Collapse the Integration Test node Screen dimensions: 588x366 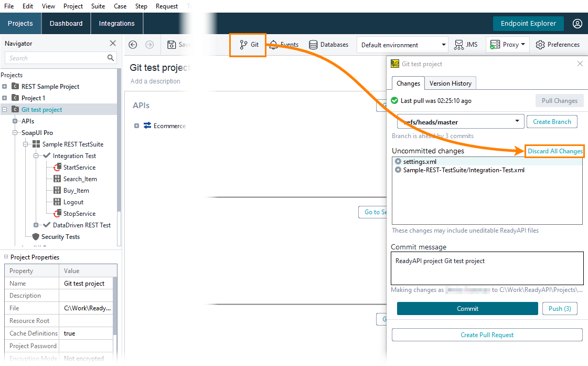(36, 155)
